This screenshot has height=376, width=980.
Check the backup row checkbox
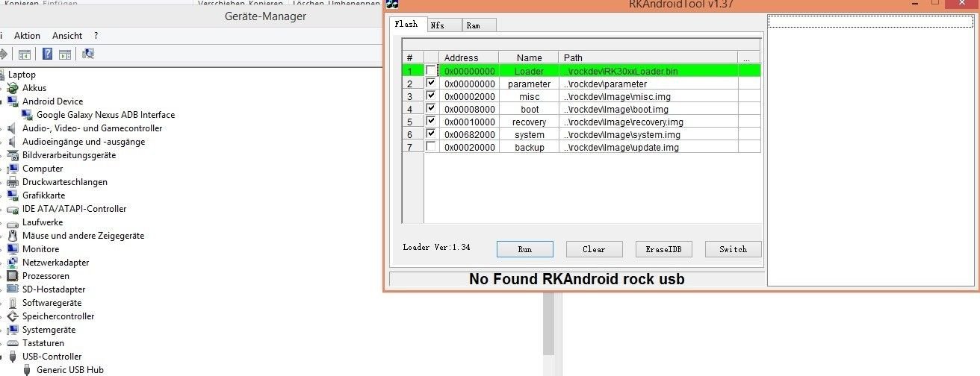(x=431, y=147)
